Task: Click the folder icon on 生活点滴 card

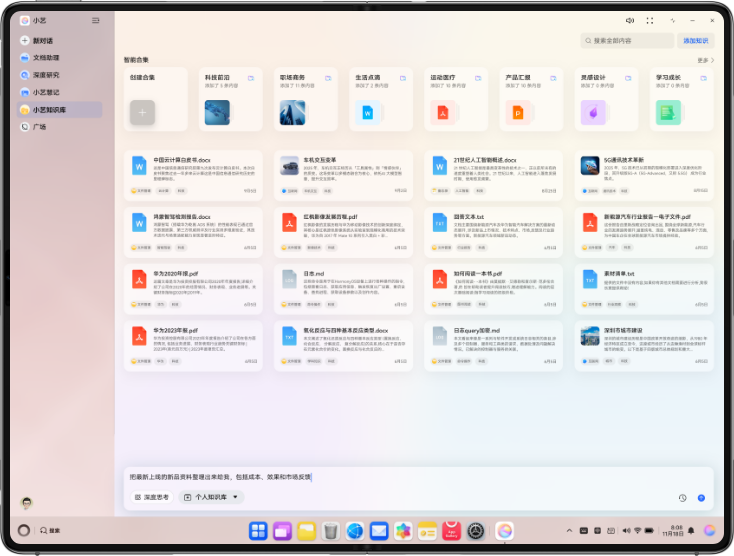Action: (403, 78)
